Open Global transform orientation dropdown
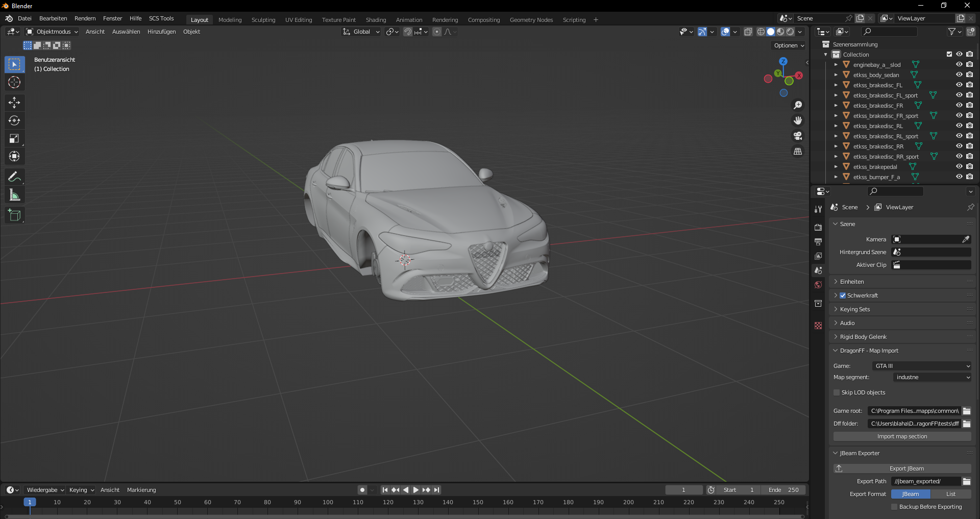The width and height of the screenshot is (980, 519). [x=361, y=32]
